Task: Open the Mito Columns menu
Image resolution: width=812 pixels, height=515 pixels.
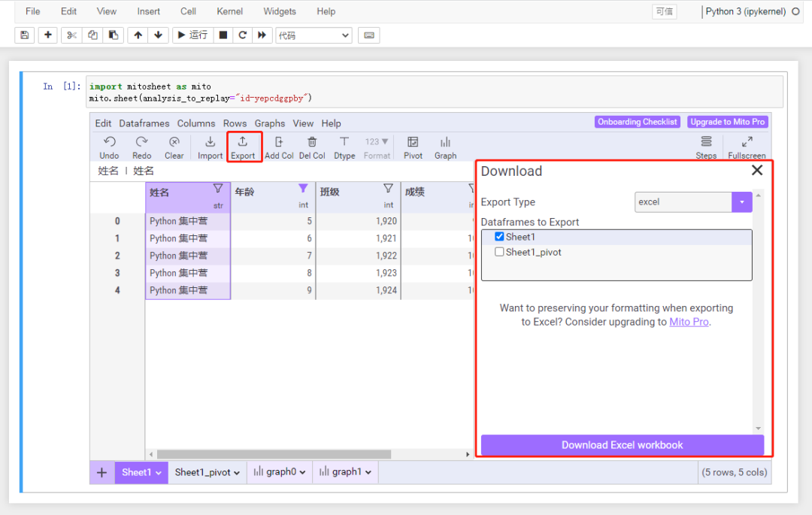Action: 195,123
